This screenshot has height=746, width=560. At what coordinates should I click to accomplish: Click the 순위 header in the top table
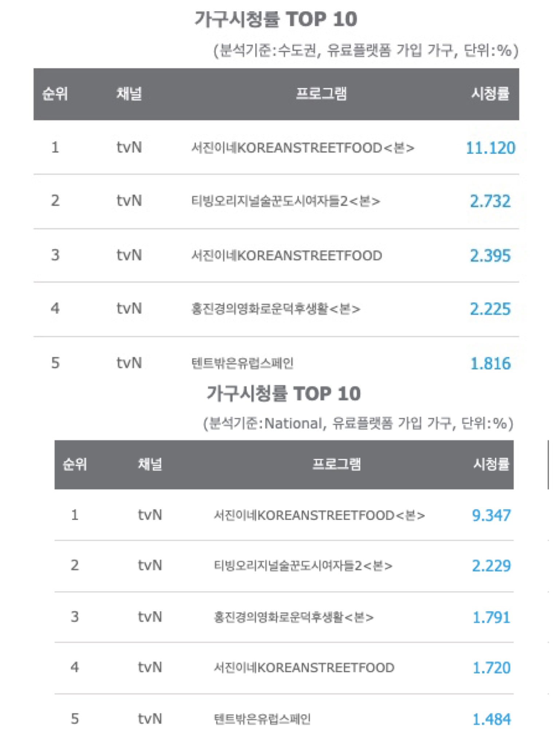click(x=55, y=94)
